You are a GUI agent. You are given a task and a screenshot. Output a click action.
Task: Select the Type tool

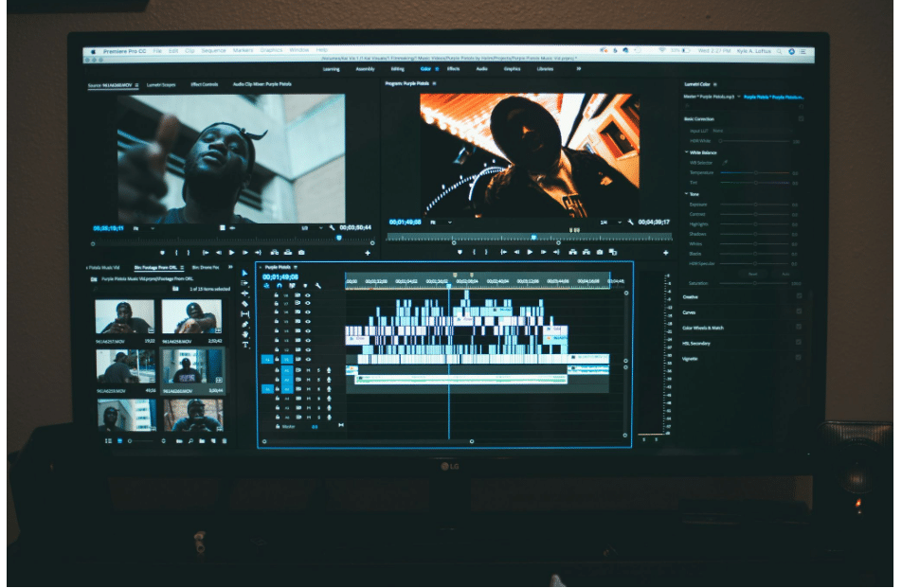click(x=244, y=345)
